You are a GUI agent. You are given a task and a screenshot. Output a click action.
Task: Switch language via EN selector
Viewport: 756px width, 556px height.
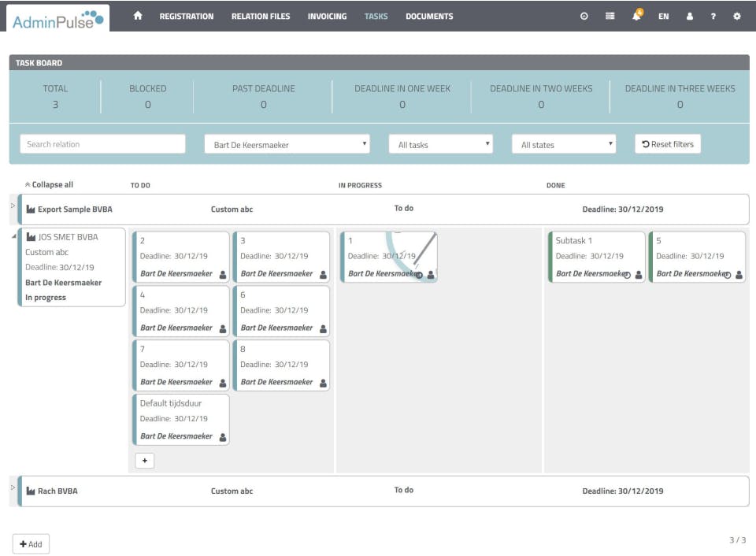663,16
